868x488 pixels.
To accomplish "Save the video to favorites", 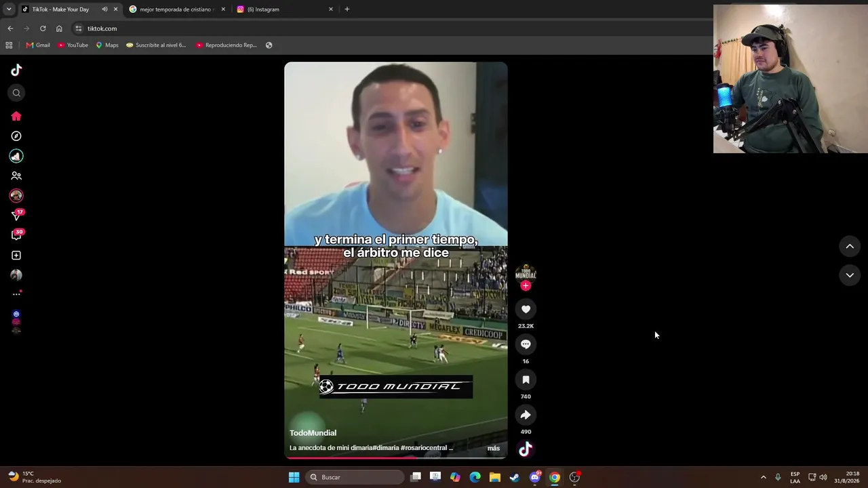I will tap(526, 380).
